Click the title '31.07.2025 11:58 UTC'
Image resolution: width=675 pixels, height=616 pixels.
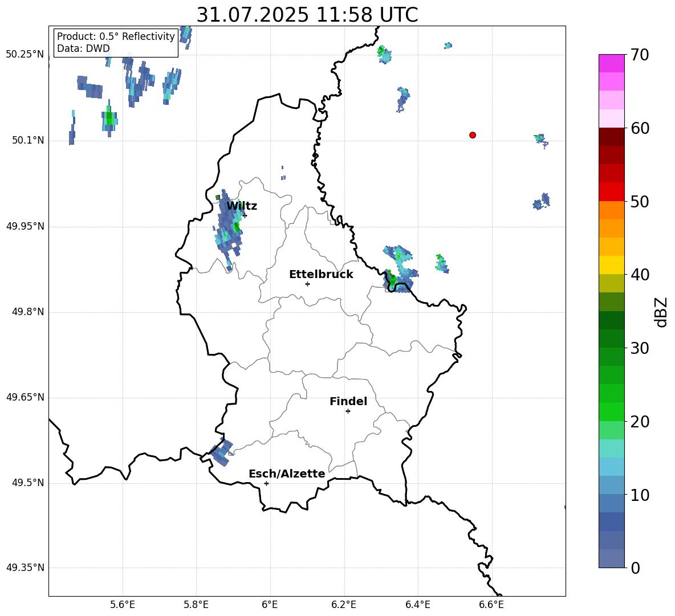307,15
